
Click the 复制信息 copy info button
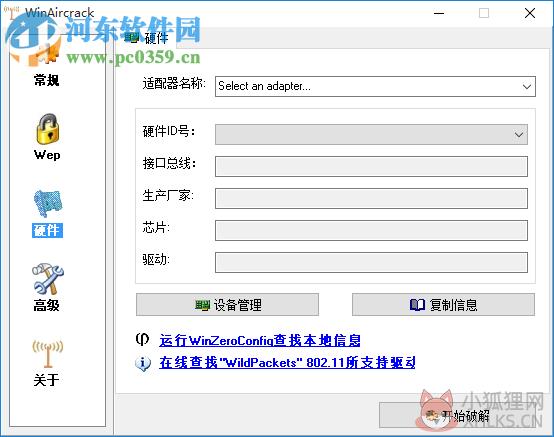(x=443, y=305)
